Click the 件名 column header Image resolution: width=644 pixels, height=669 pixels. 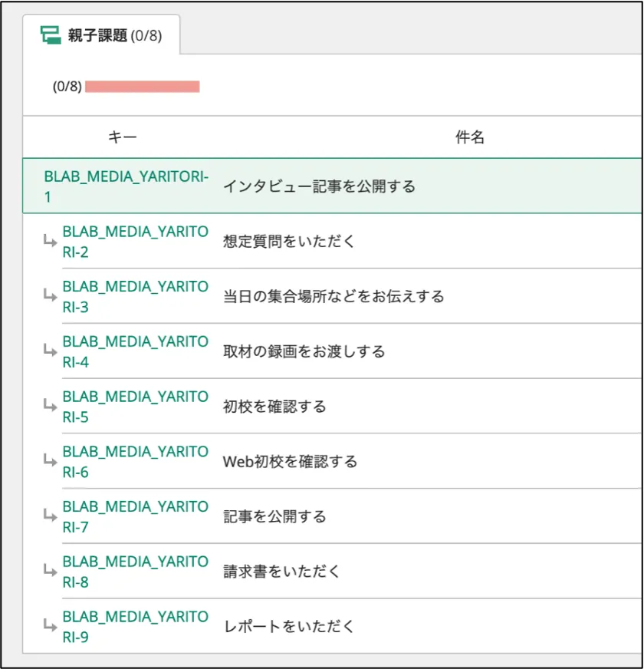469,137
